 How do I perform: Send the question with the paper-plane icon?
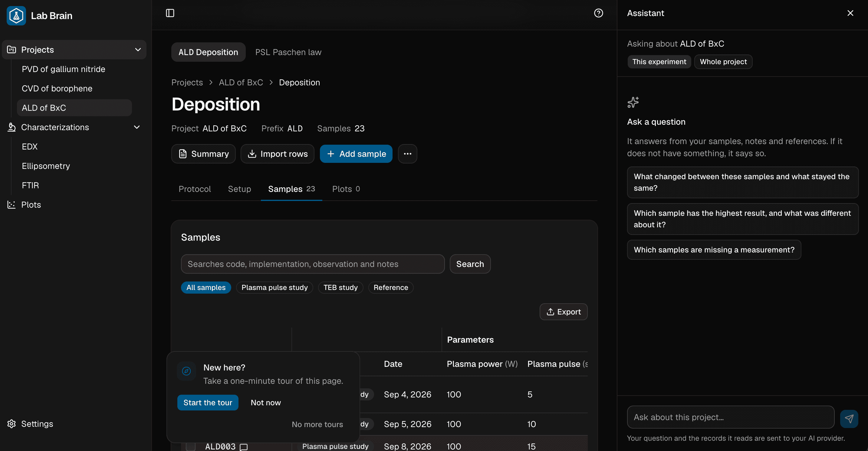coord(849,419)
